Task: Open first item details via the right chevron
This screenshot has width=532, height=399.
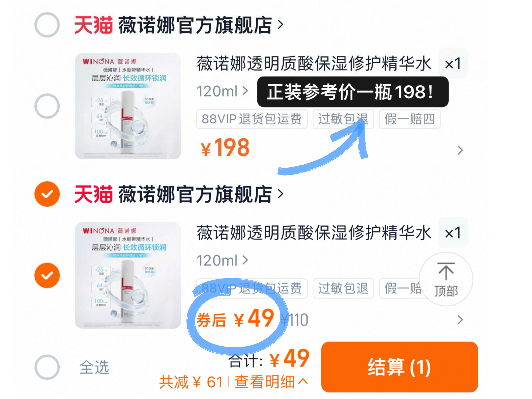Action: pyautogui.click(x=460, y=150)
